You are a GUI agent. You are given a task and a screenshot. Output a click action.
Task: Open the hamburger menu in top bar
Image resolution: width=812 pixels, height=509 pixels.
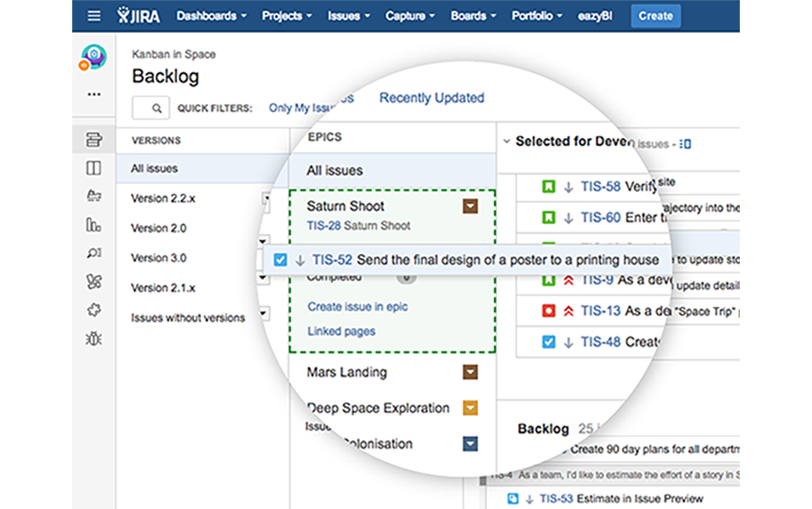tap(94, 16)
